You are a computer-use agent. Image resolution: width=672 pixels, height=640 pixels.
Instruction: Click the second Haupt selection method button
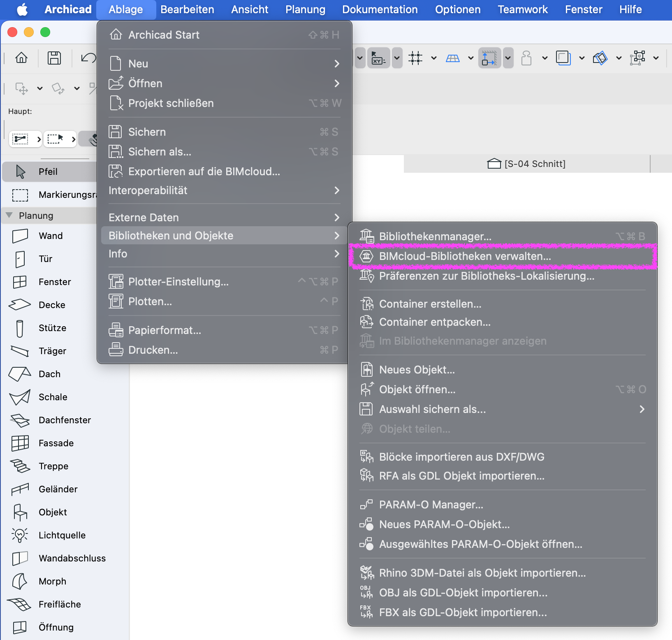60,139
